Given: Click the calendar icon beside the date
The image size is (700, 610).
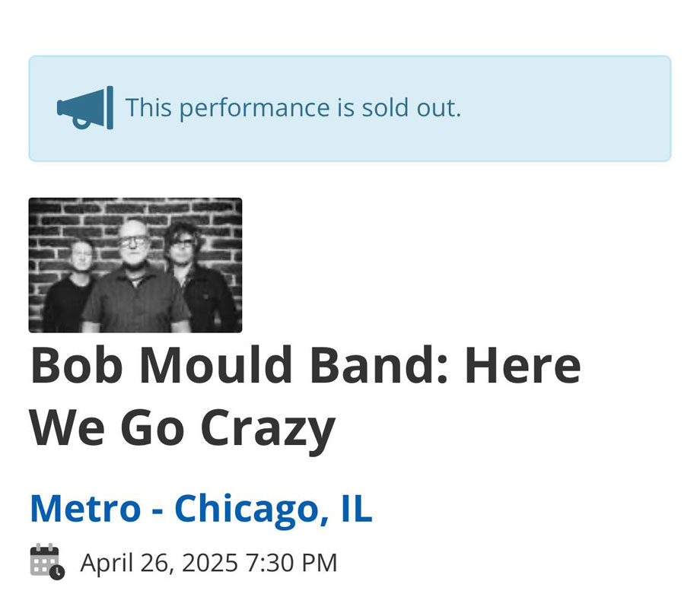Looking at the screenshot, I should pyautogui.click(x=45, y=560).
